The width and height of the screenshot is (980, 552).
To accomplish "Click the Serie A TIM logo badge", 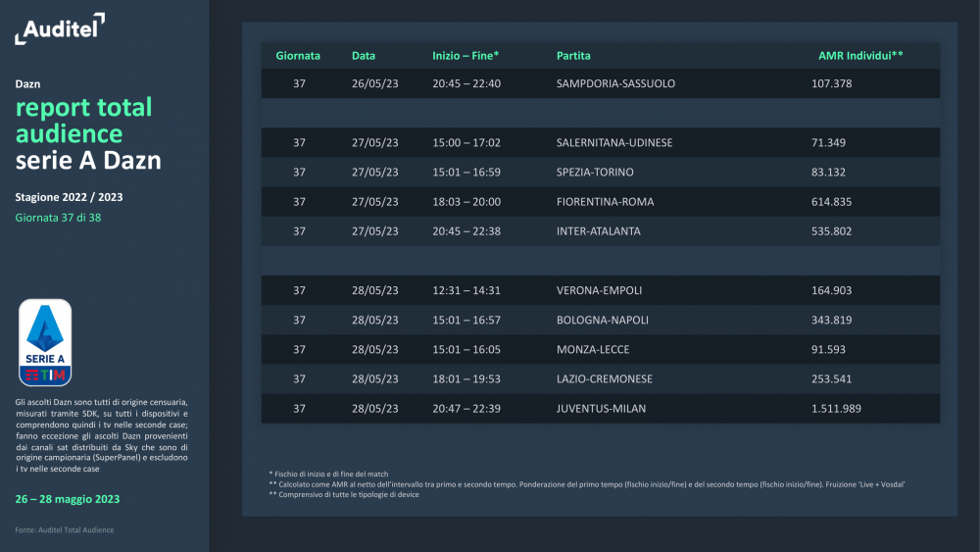I will 45,342.
